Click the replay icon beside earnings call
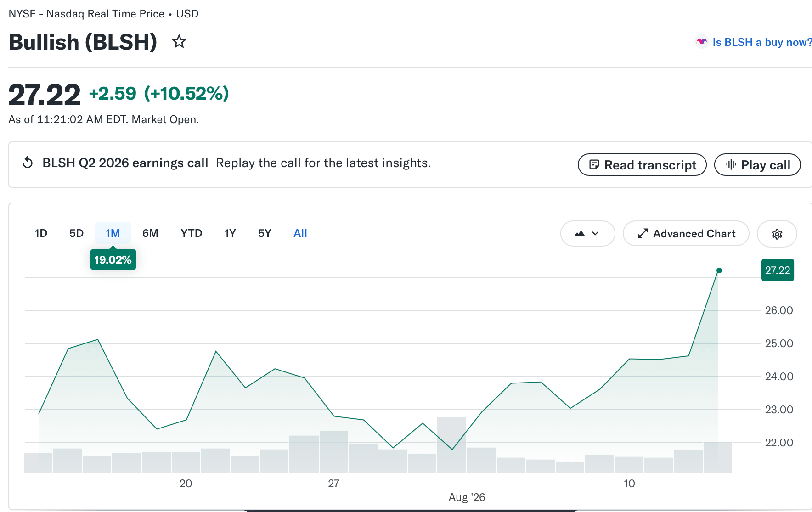 pyautogui.click(x=28, y=163)
